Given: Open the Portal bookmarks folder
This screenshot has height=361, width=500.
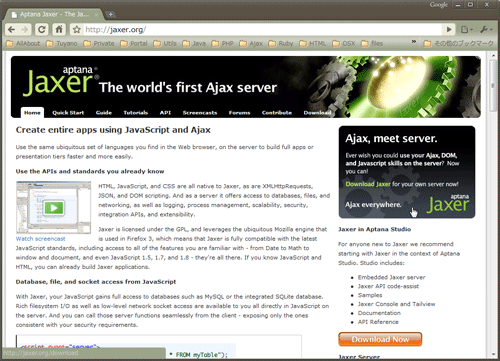Looking at the screenshot, I should (x=134, y=44).
